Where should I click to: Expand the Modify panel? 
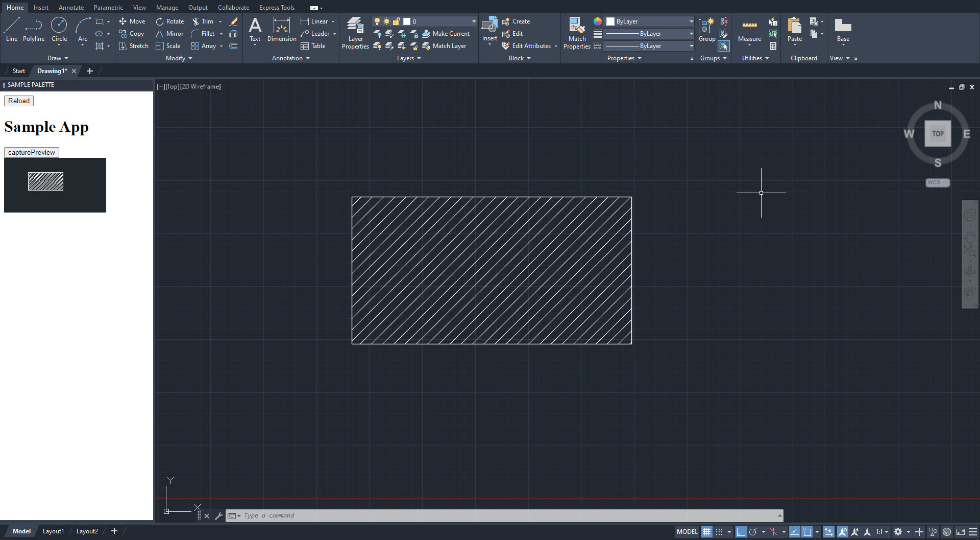point(179,58)
